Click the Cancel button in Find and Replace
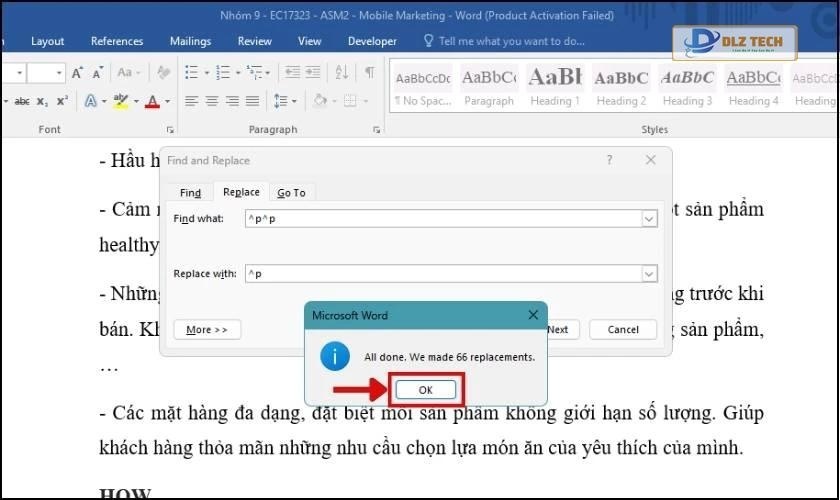The height and width of the screenshot is (500, 840). click(x=622, y=329)
